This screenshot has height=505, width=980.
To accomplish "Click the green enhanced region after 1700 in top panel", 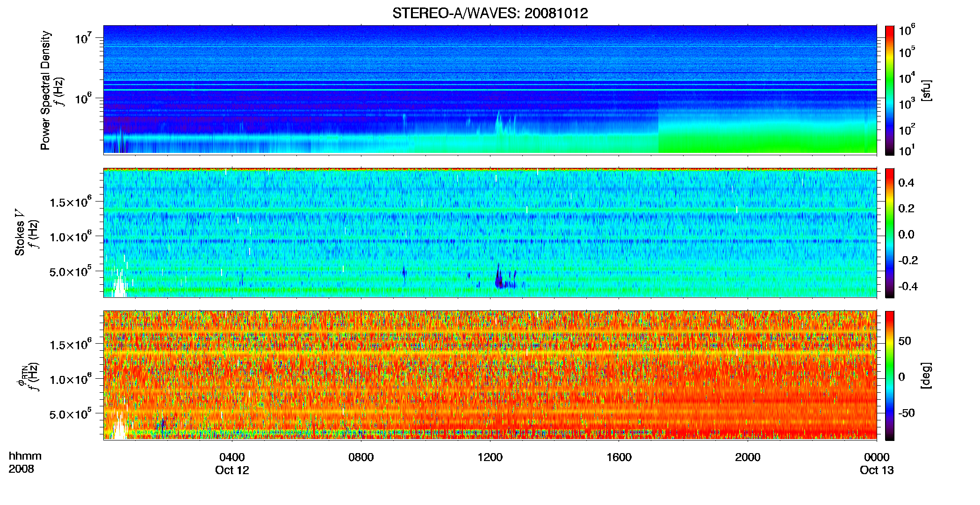I will click(x=767, y=138).
